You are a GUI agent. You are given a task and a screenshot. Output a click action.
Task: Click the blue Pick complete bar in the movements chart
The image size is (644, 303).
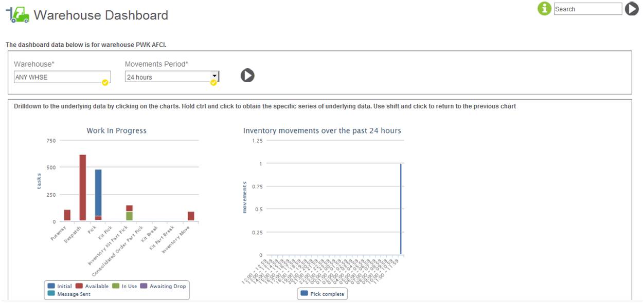pyautogui.click(x=401, y=209)
